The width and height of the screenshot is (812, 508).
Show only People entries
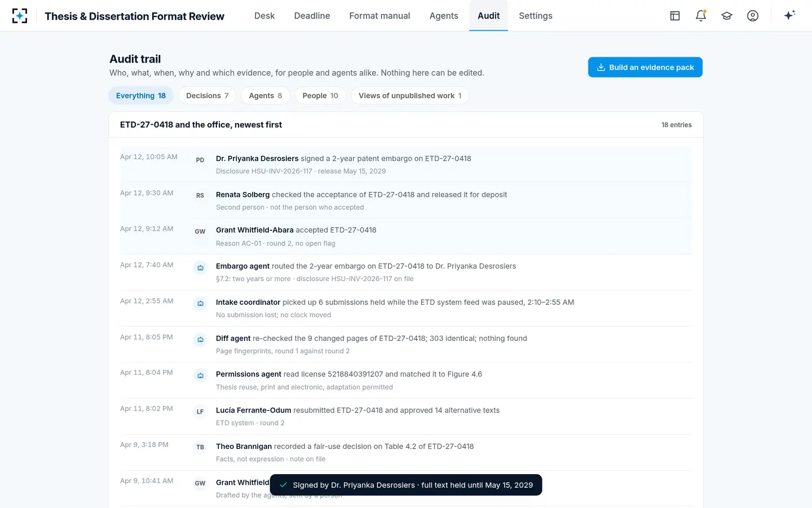click(x=320, y=95)
